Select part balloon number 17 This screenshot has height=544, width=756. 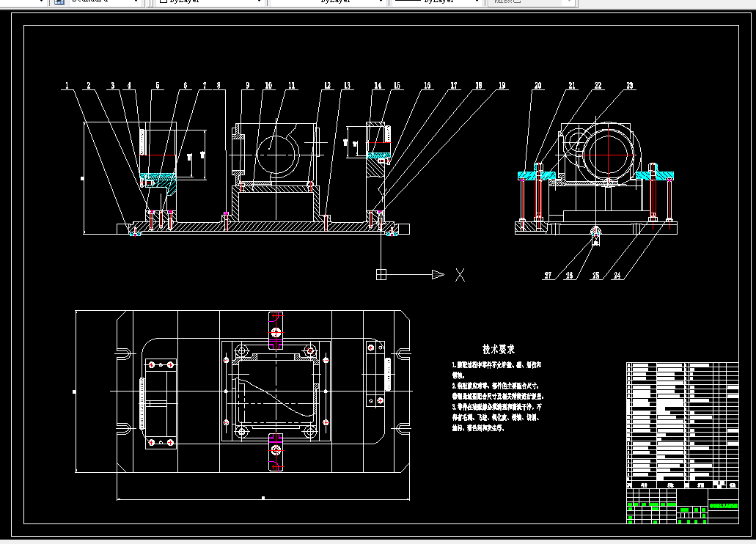(454, 85)
